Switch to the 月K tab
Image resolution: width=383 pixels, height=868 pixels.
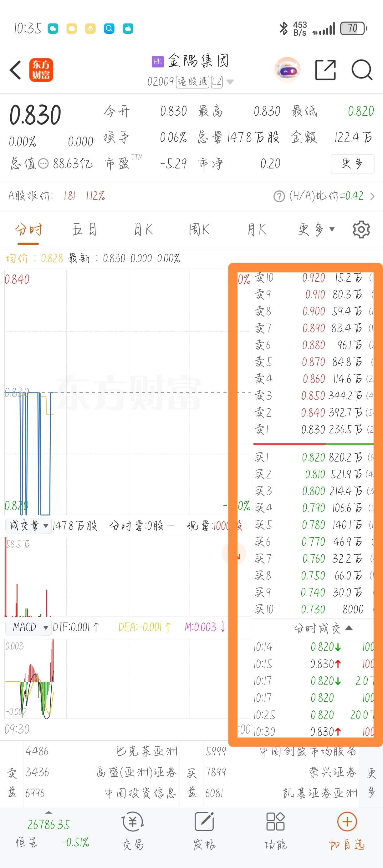257,230
